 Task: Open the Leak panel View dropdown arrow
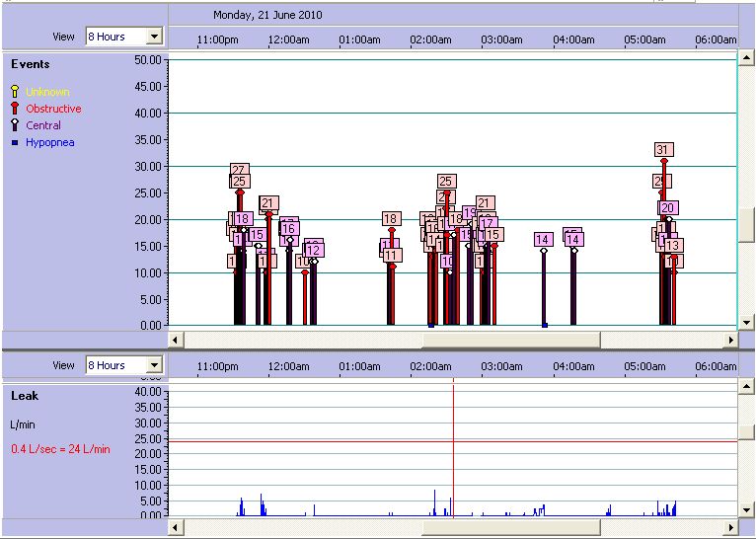tap(154, 365)
